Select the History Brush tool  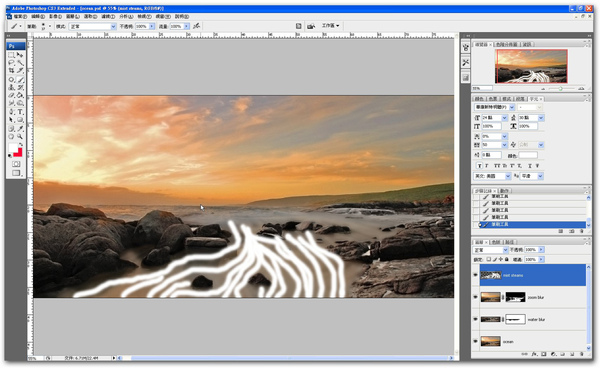[20, 88]
